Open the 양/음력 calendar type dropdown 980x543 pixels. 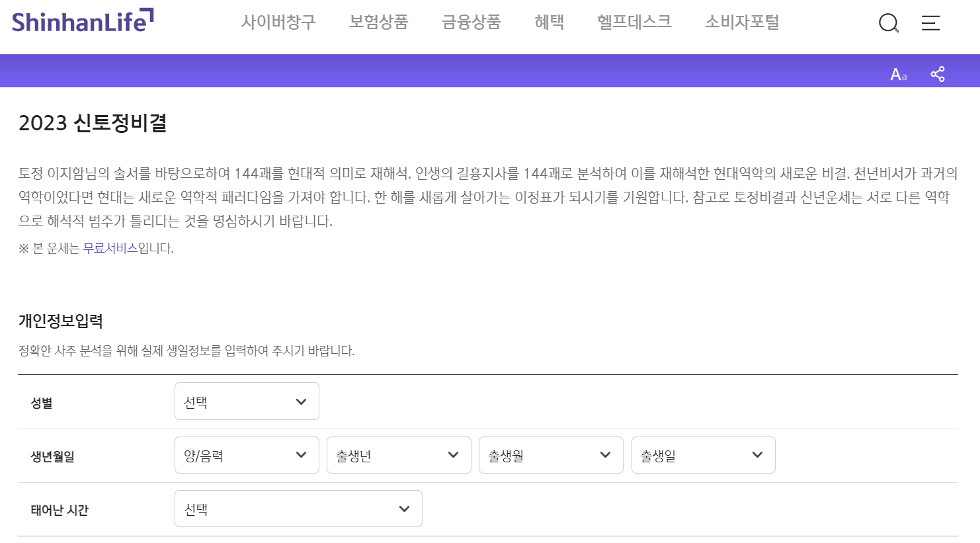pyautogui.click(x=247, y=455)
